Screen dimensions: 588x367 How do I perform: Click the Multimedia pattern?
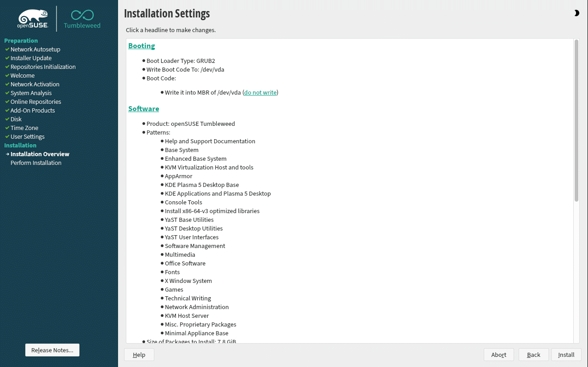(x=180, y=254)
